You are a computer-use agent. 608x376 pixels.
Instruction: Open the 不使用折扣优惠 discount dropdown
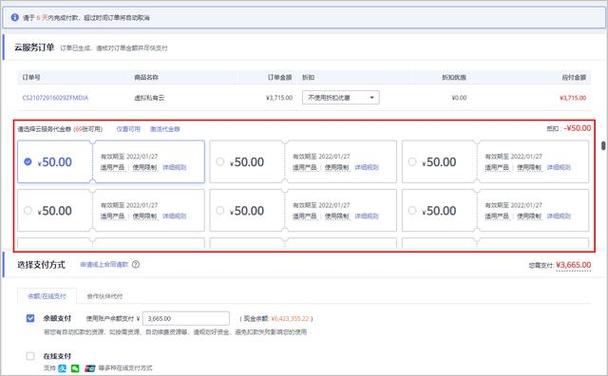click(x=340, y=97)
